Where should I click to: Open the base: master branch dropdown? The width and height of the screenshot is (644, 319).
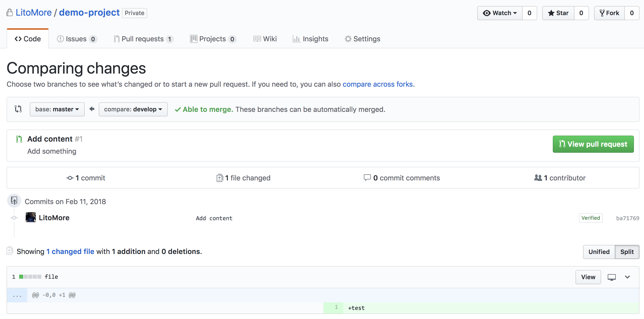pos(57,109)
